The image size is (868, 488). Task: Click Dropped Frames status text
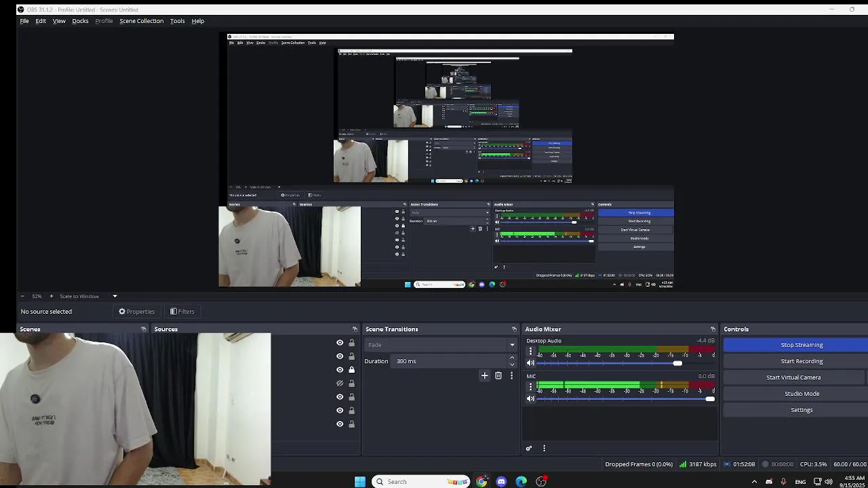(639, 464)
